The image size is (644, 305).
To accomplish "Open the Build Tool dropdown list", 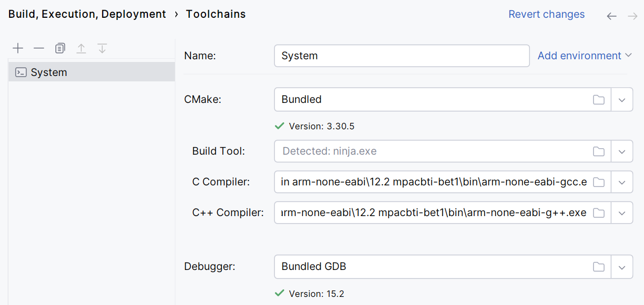I will pyautogui.click(x=622, y=151).
